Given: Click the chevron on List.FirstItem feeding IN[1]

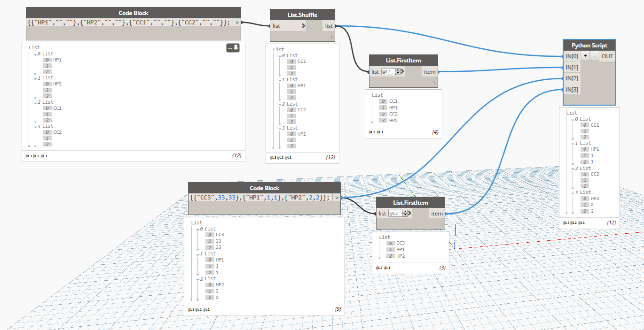Looking at the screenshot, I should (402, 72).
